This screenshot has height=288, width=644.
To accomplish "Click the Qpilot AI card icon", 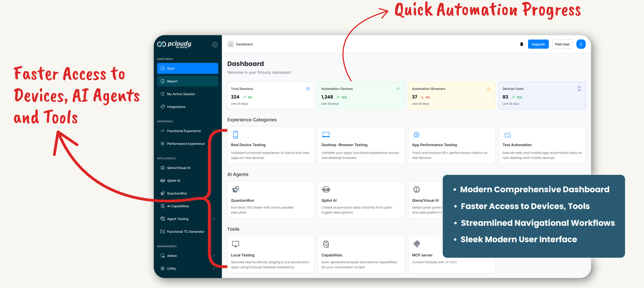I will 326,189.
